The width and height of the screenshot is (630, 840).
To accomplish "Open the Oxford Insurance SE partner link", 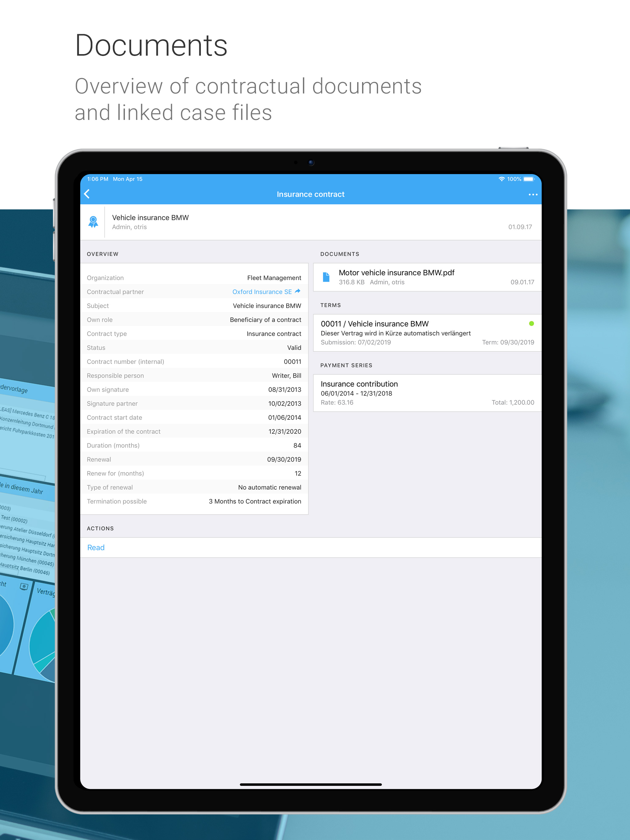I will 262,292.
